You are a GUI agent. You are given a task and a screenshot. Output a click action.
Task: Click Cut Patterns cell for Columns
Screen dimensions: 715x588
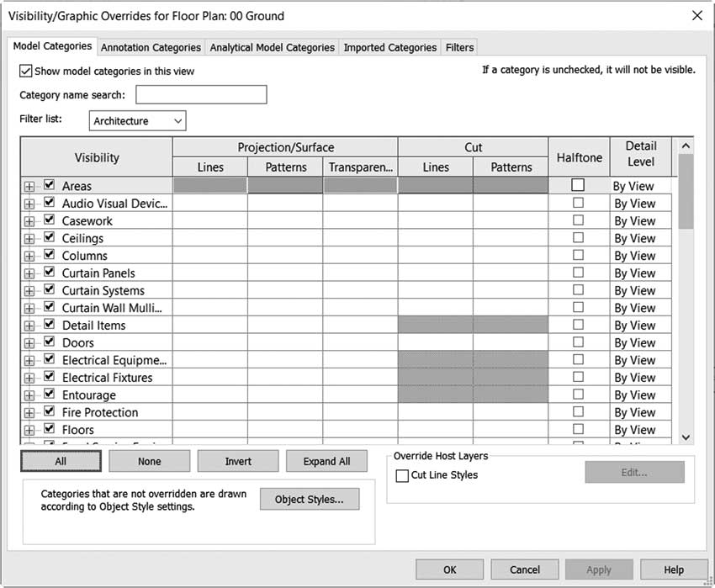pyautogui.click(x=511, y=256)
